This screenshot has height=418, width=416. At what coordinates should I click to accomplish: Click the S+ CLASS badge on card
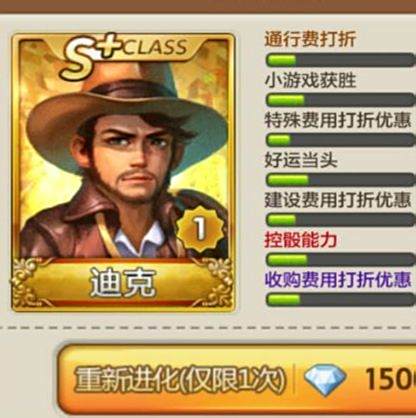[x=125, y=55]
